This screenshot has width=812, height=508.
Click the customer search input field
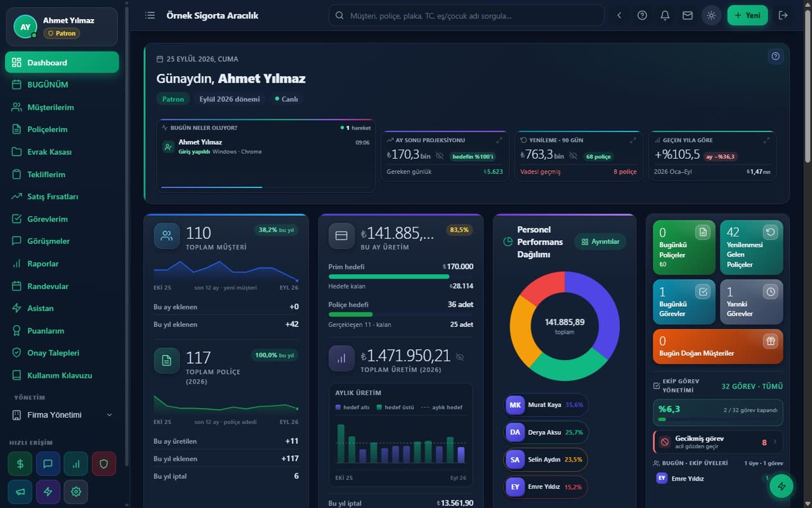tap(466, 15)
